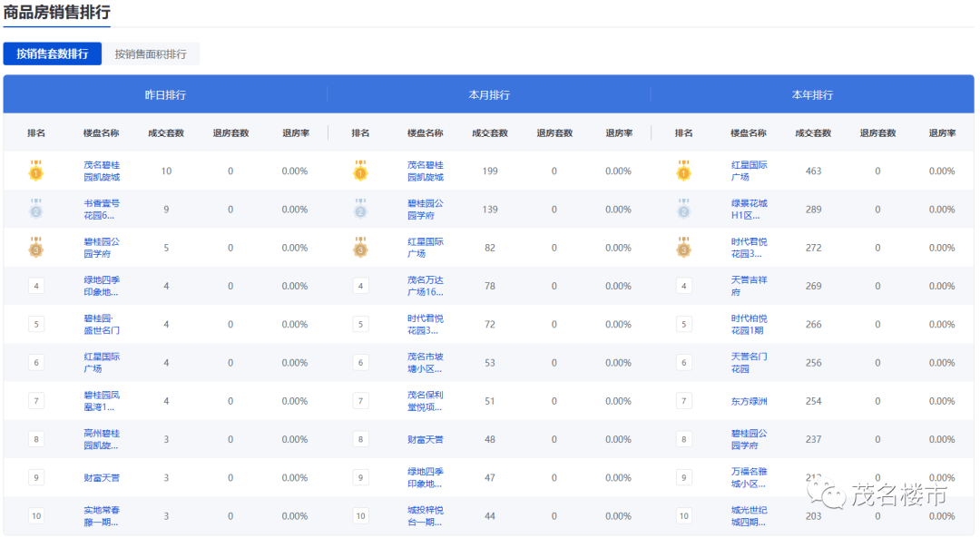The height and width of the screenshot is (538, 980).
Task: Click bronze medal icon in 昨日排行 column
Action: (36, 248)
